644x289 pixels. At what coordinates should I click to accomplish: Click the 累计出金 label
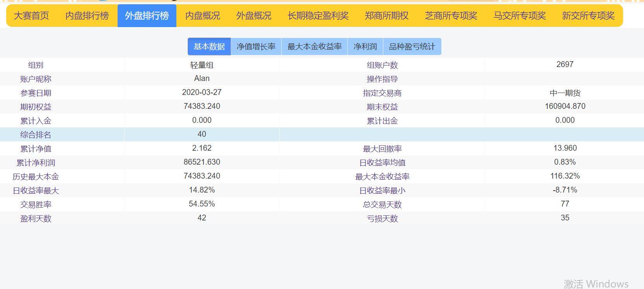pyautogui.click(x=382, y=121)
